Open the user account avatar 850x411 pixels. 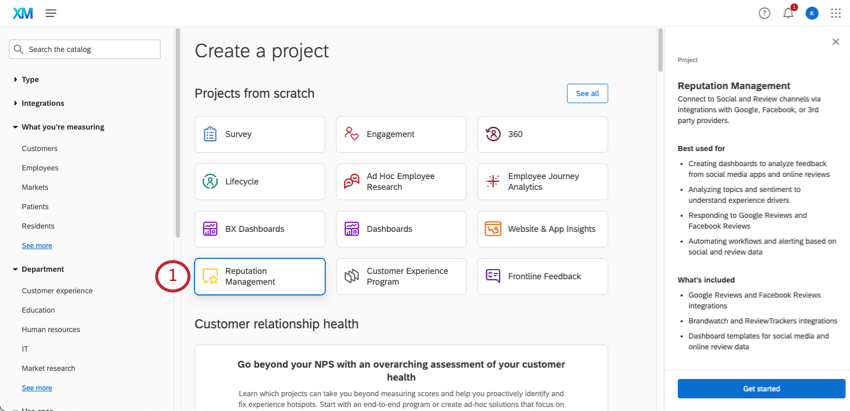[812, 13]
